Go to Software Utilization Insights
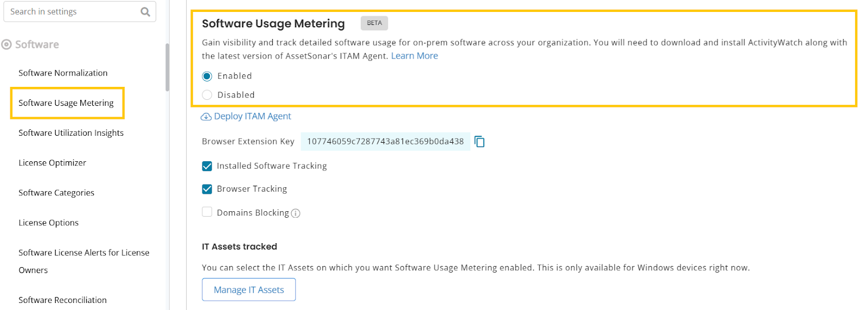Screen dimensions: 868x310 pyautogui.click(x=71, y=132)
